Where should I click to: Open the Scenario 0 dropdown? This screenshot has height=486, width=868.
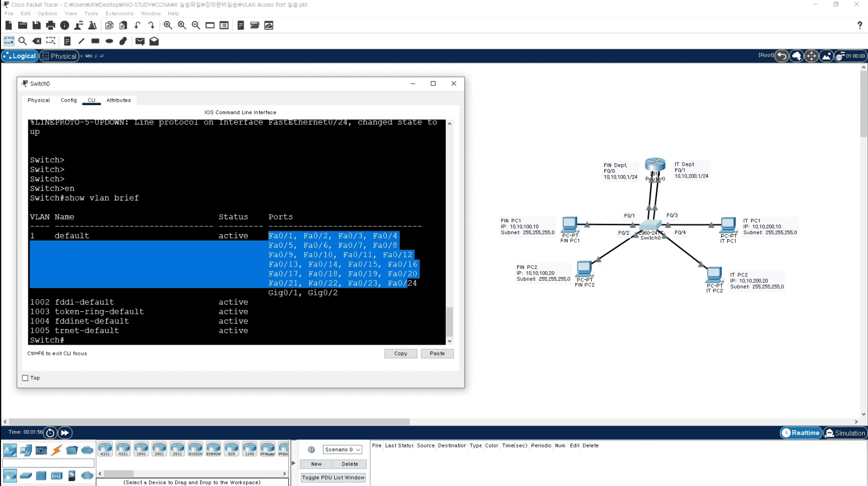[x=342, y=450]
